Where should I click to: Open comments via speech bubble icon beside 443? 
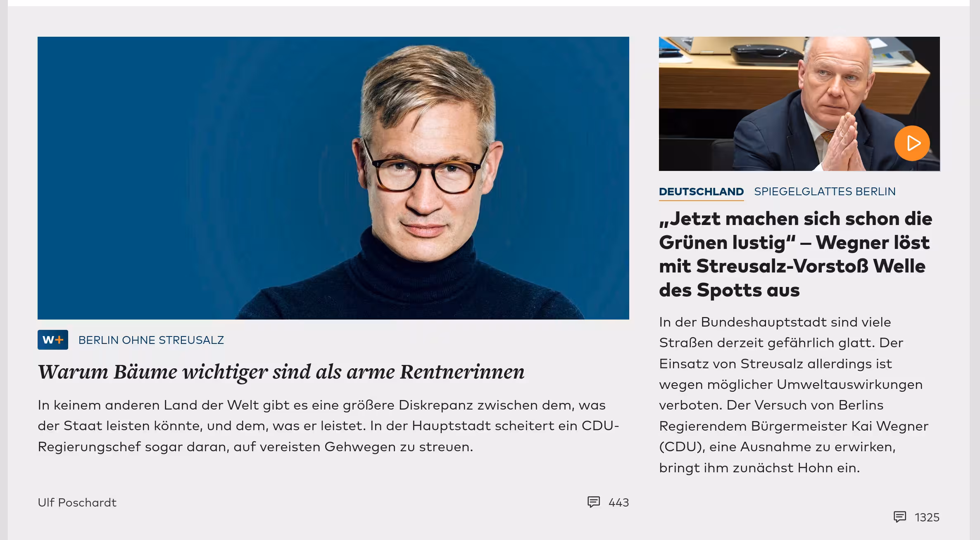pos(594,502)
